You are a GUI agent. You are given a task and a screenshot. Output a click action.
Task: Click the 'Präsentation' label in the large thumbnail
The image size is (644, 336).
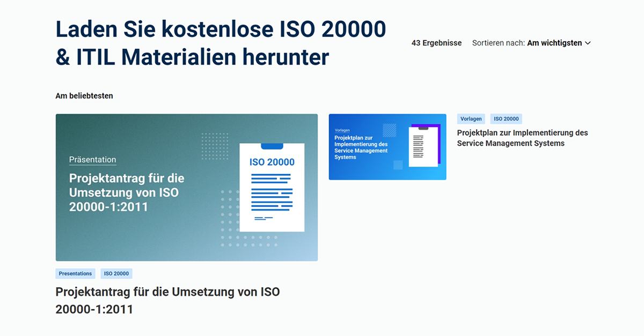pyautogui.click(x=92, y=160)
